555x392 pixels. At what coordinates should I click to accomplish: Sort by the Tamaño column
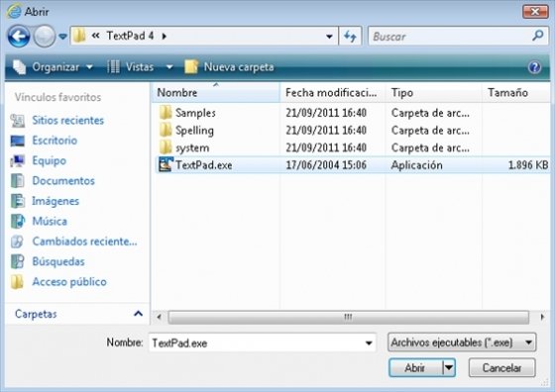pos(516,93)
